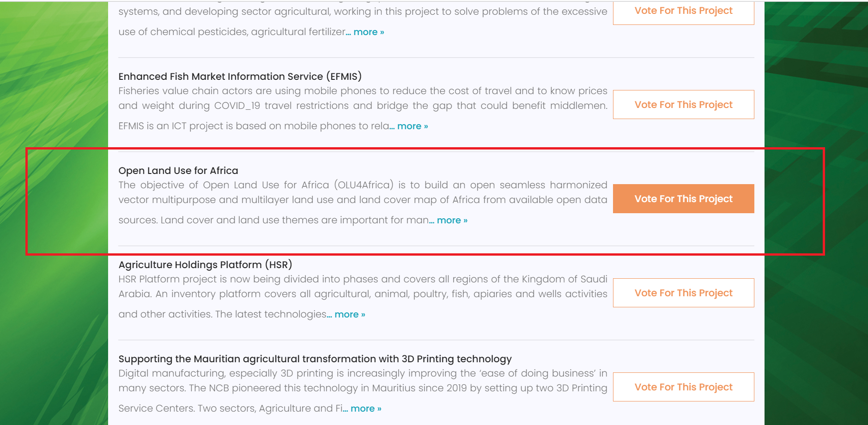868x425 pixels.
Task: Select the 'Agriculture Holdings Platform (HSR)' heading
Action: 205,264
